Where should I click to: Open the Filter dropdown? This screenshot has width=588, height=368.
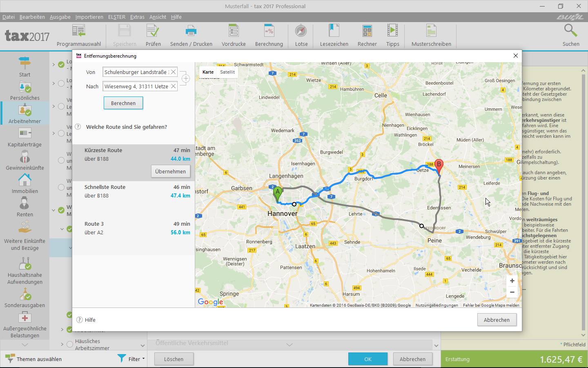coord(131,359)
